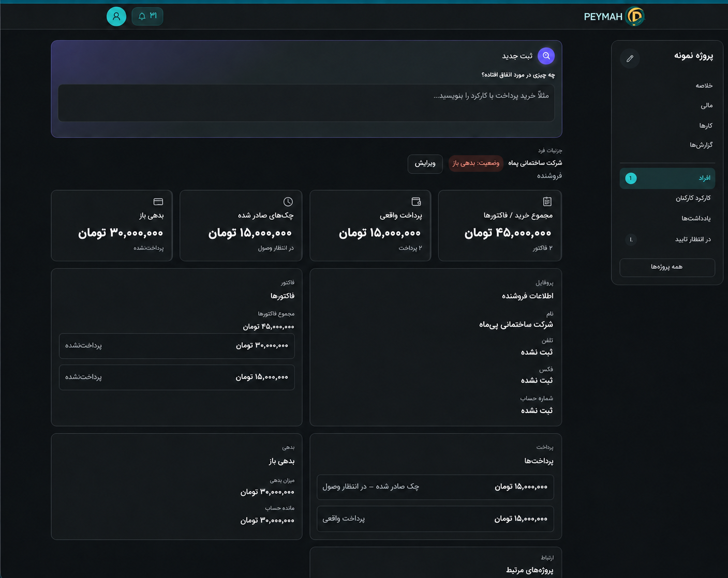Open گزارش‌ها in the sidebar
Screen dimensions: 728x578
click(701, 145)
